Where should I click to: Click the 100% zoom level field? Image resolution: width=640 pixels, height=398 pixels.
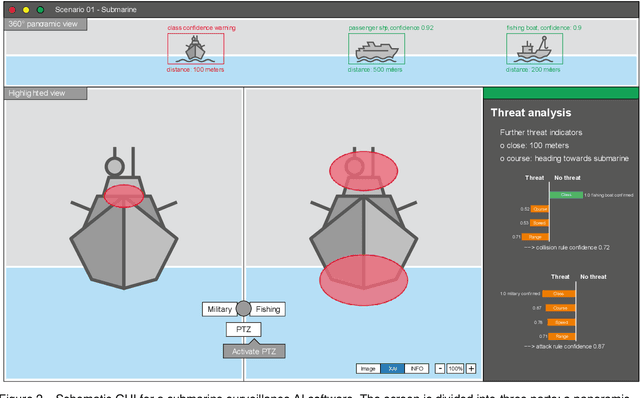point(455,369)
